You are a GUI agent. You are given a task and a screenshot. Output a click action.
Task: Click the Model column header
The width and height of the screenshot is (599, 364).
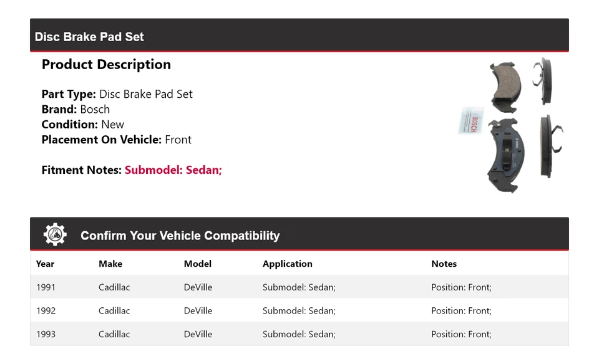[197, 264]
